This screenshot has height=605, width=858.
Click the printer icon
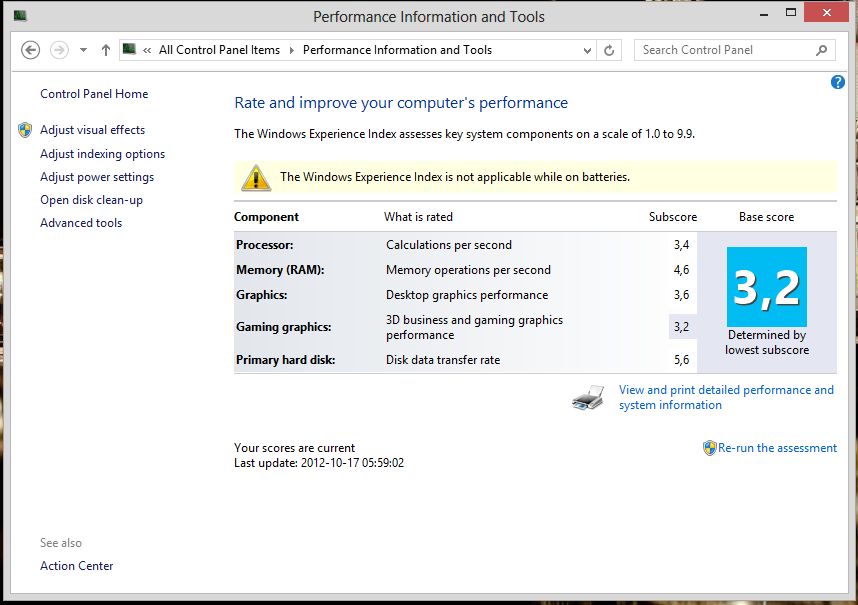click(x=588, y=398)
